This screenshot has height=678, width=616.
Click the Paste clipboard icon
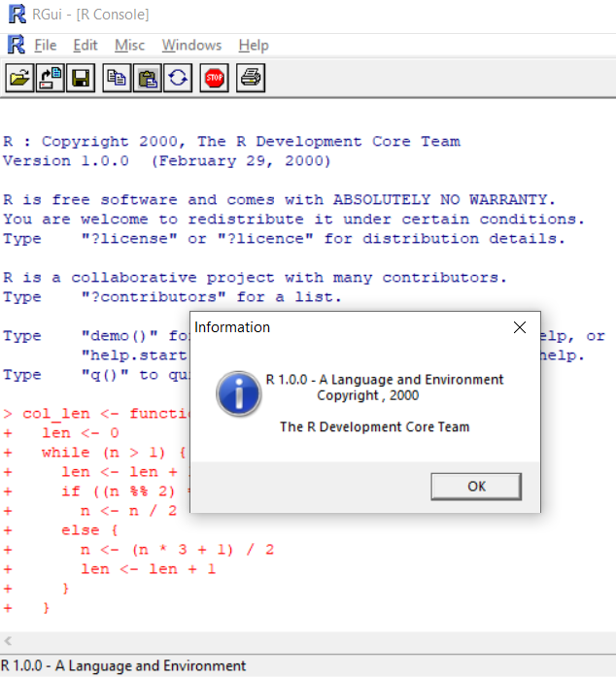tap(148, 79)
